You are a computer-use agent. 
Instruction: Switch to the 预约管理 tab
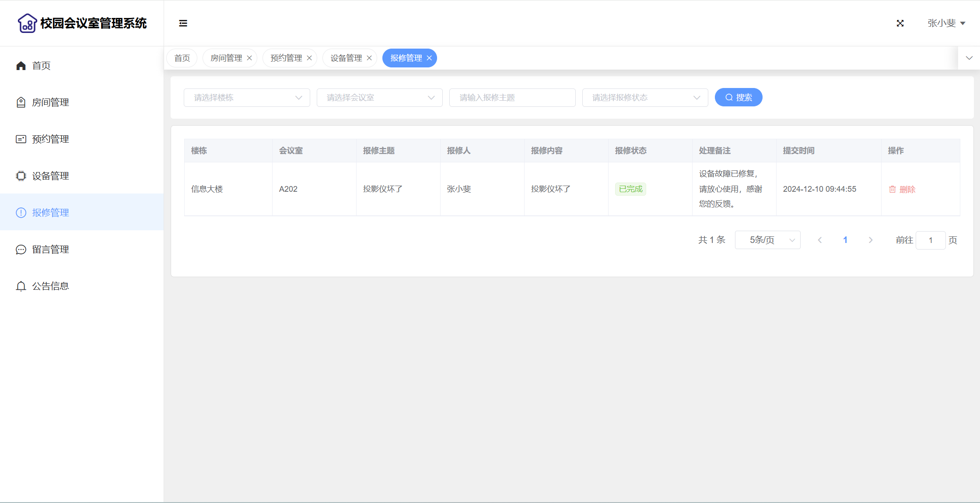pos(286,58)
